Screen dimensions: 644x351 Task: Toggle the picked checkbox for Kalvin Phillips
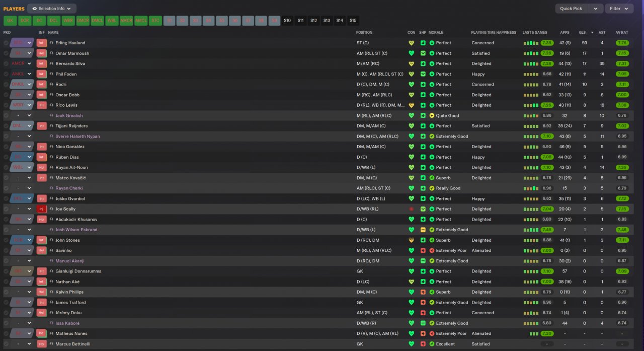(x=6, y=292)
